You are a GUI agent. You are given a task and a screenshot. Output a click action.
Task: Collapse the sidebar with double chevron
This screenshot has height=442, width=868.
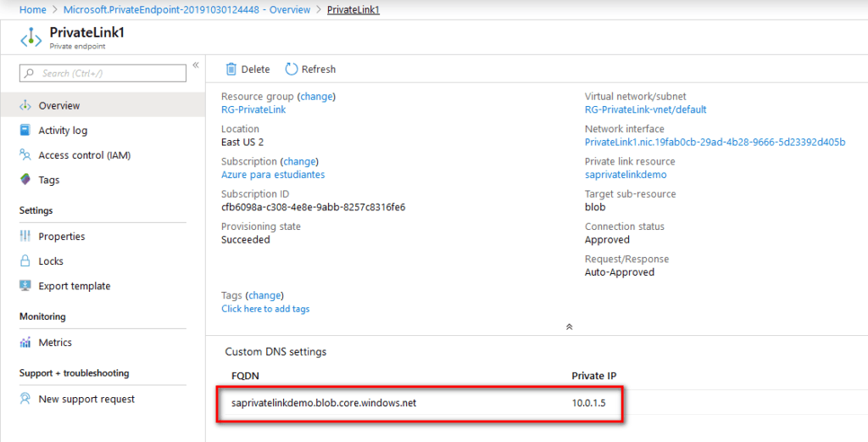196,65
